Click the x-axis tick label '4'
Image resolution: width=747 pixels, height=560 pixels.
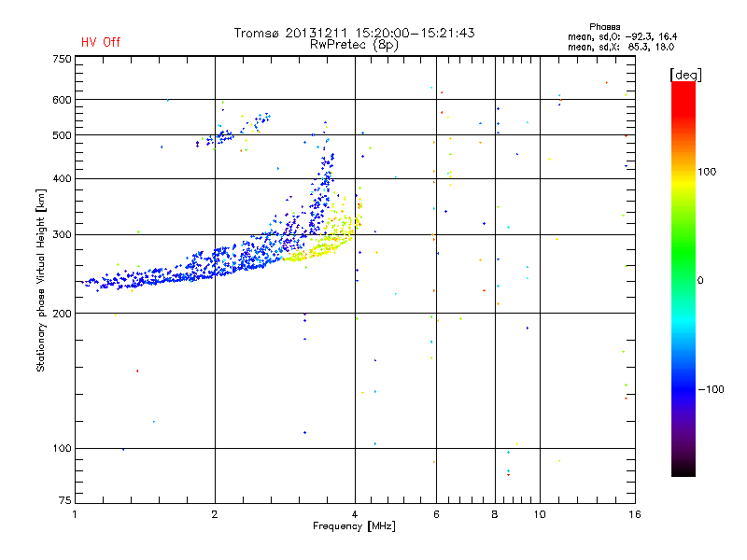355,514
